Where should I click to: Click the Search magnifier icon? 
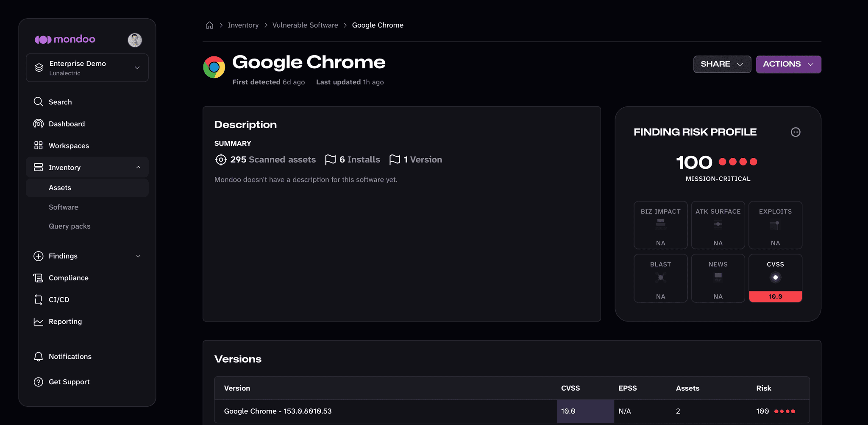[38, 102]
